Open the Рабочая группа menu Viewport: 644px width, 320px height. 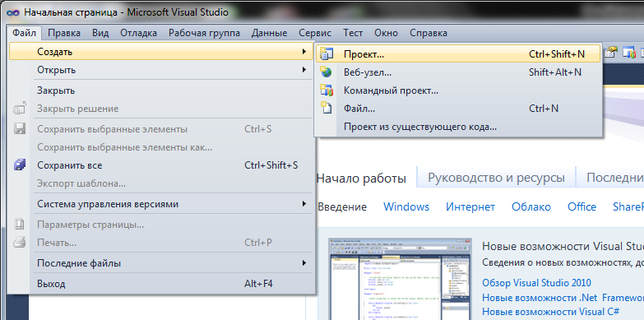204,33
